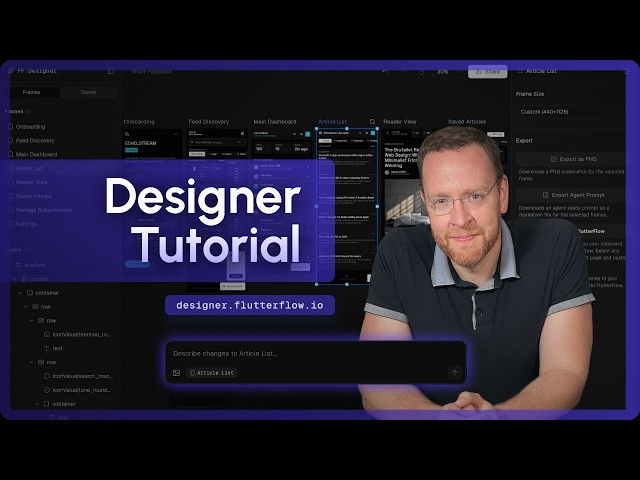
Task: Collapse the left sidebar using the panel icon
Action: (111, 71)
